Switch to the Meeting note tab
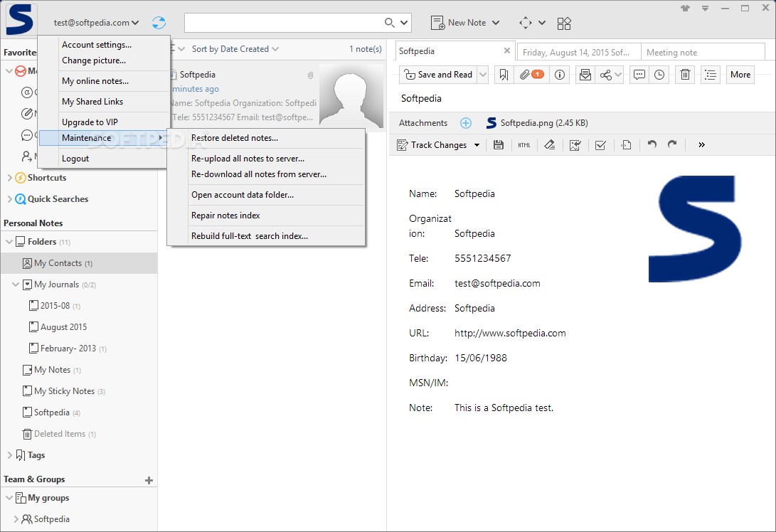 click(703, 53)
